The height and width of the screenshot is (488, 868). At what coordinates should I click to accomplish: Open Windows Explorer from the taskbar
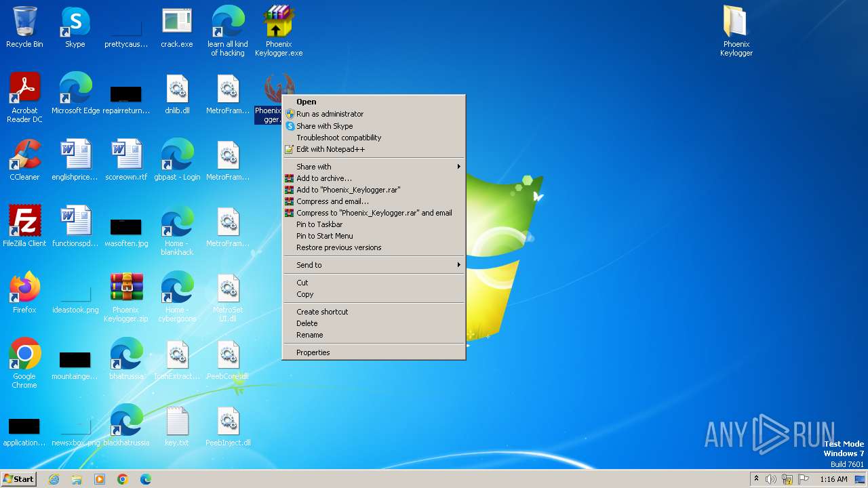pyautogui.click(x=77, y=479)
